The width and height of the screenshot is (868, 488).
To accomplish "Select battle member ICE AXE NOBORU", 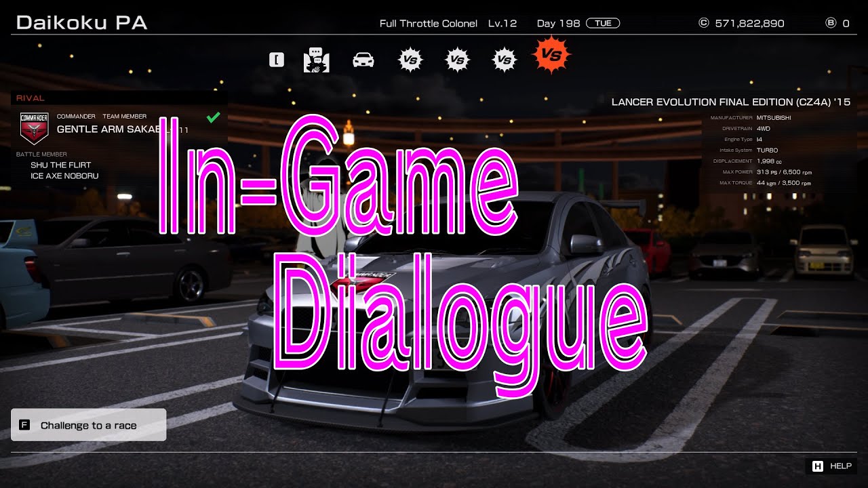I will tap(64, 176).
